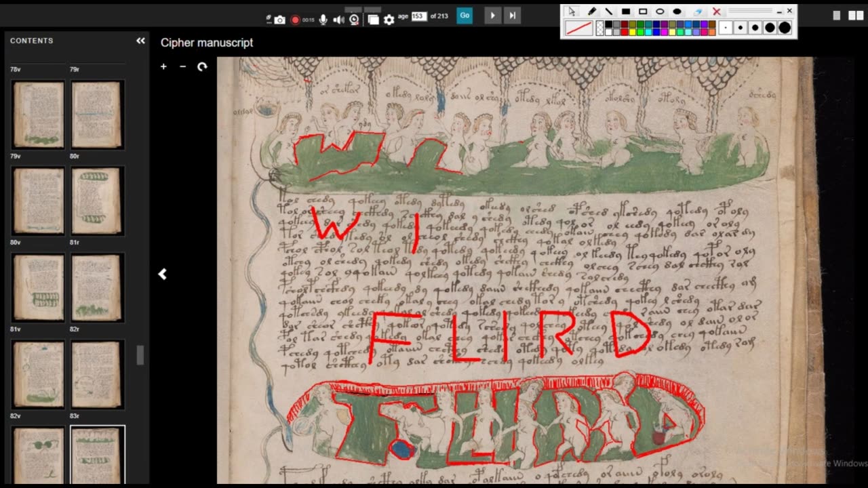Click the CONTENTS panel heading

[x=31, y=41]
